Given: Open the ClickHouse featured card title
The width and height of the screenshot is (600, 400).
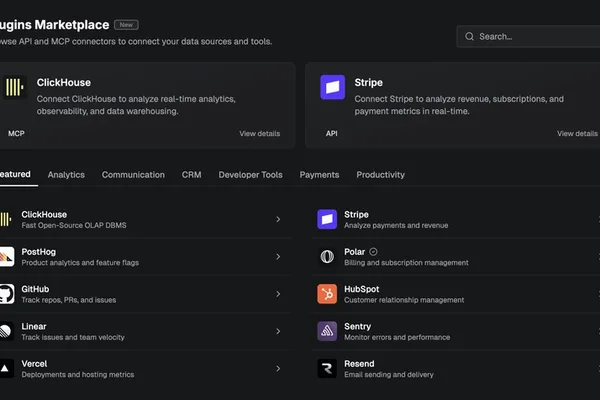Looking at the screenshot, I should tap(64, 82).
